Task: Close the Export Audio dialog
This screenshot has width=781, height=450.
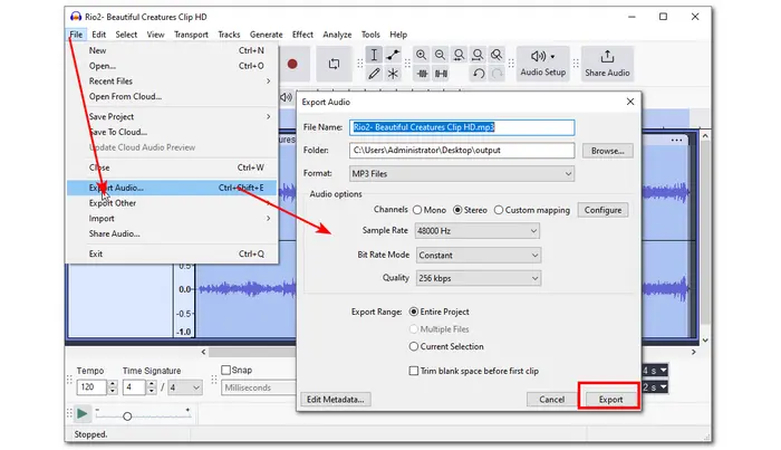Action: [630, 102]
